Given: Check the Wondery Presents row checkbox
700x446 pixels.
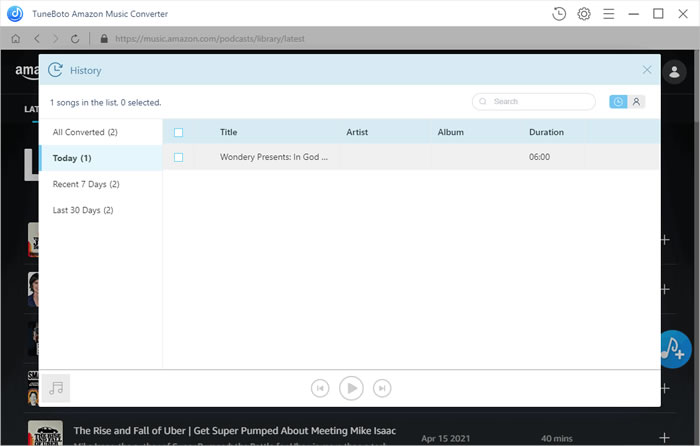Looking at the screenshot, I should tap(179, 157).
